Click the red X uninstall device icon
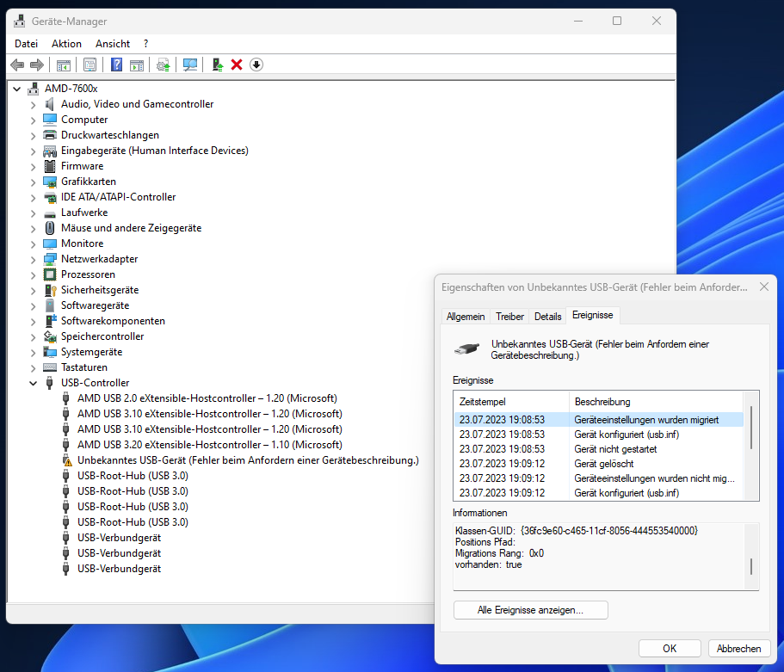 (x=237, y=65)
